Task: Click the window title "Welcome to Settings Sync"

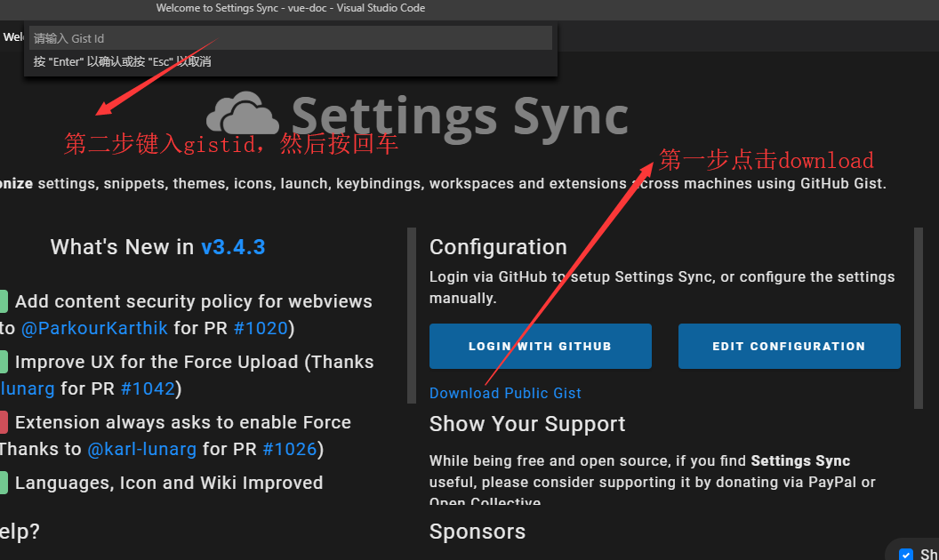Action: coord(217,8)
